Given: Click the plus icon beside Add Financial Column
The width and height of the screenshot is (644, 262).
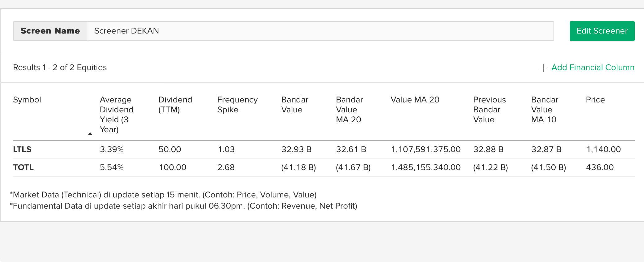Looking at the screenshot, I should [543, 68].
